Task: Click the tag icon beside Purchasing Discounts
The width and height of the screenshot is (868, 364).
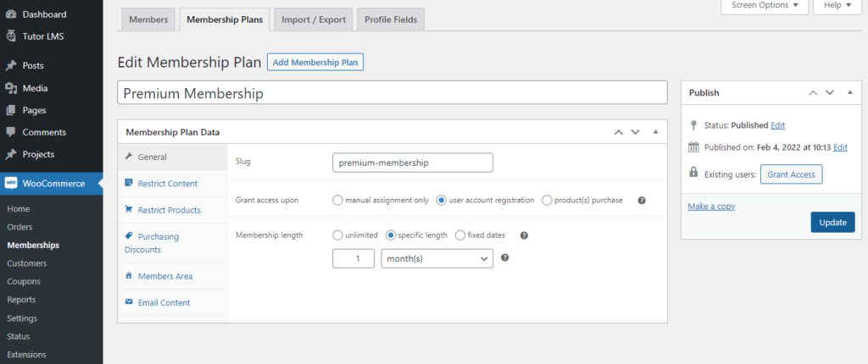Action: point(129,235)
